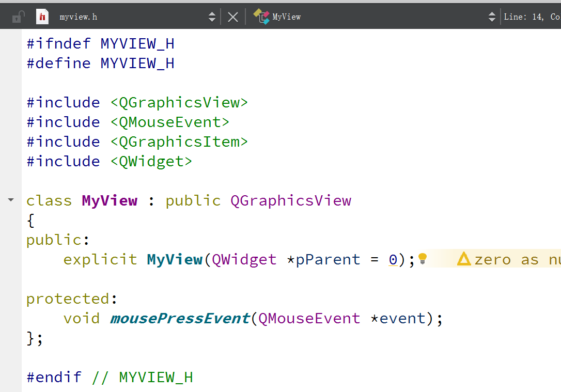561x392 pixels.
Task: Click the down arrow of the symbol selector
Action: (x=491, y=19)
